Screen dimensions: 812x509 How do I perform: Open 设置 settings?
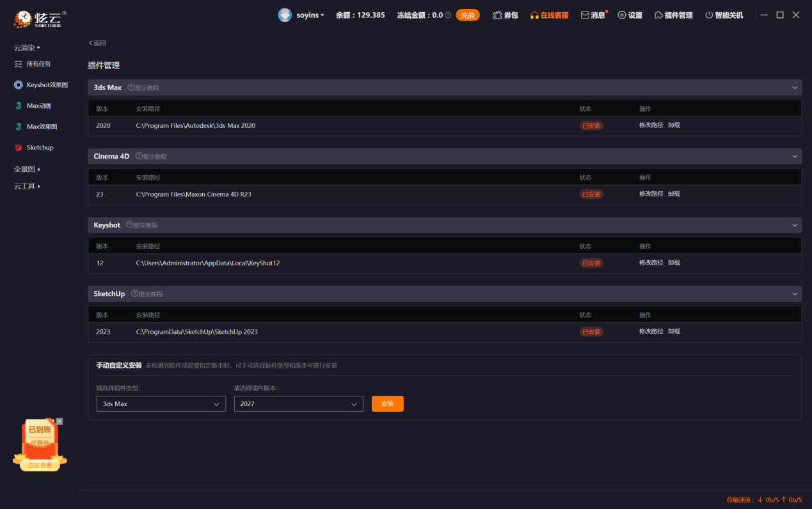630,15
